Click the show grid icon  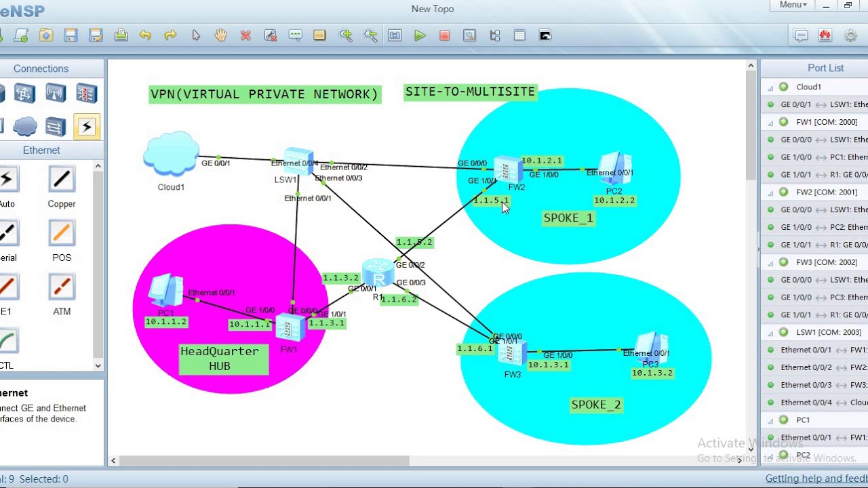(x=519, y=35)
